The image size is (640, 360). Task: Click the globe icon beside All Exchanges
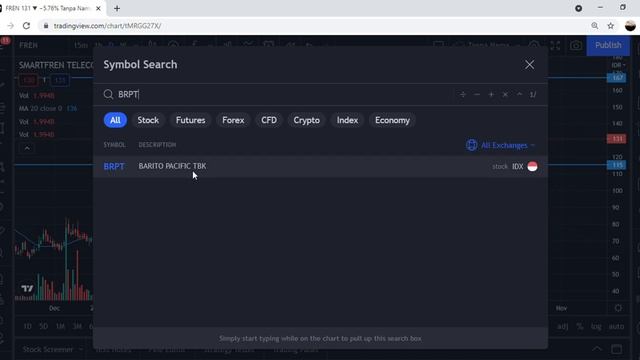(471, 145)
